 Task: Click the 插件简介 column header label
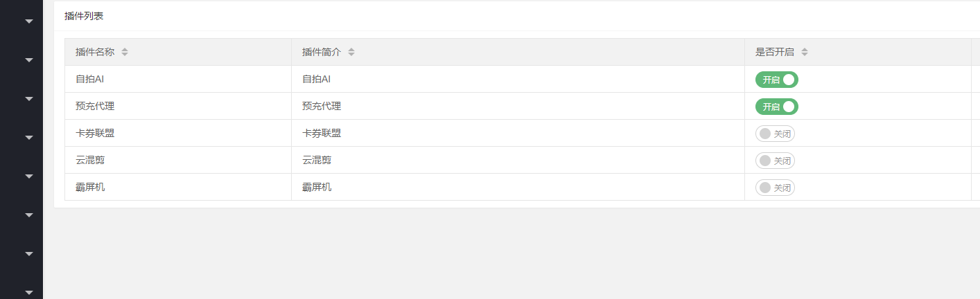[x=322, y=52]
